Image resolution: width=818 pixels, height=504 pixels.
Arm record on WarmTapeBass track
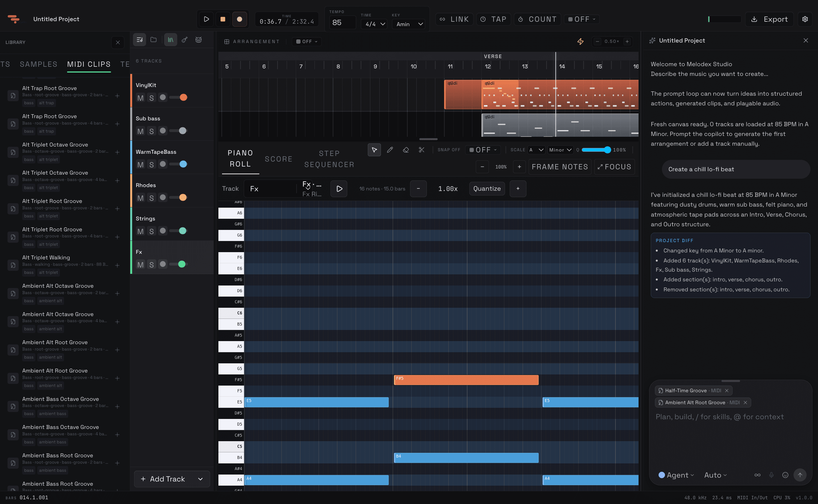point(162,164)
